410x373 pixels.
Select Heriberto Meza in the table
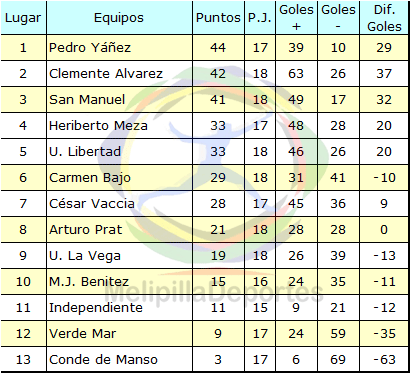click(98, 126)
